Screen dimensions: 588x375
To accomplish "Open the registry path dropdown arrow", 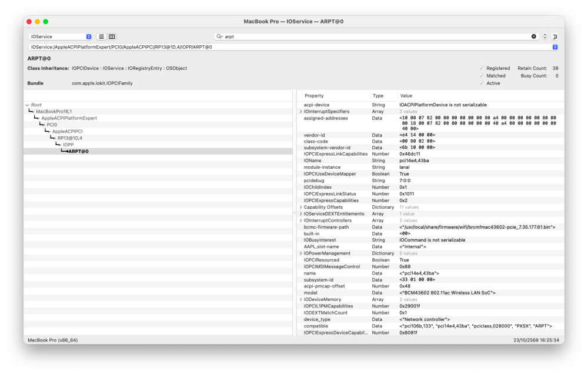I will [x=555, y=47].
